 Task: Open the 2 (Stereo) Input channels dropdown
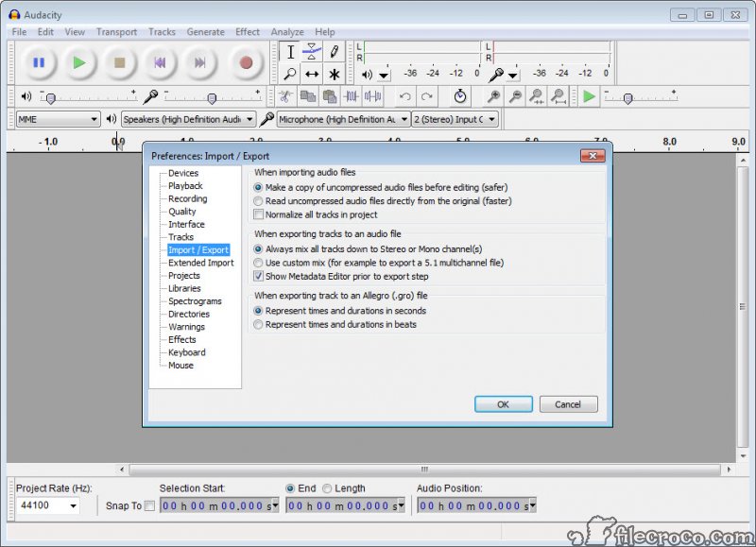click(455, 119)
